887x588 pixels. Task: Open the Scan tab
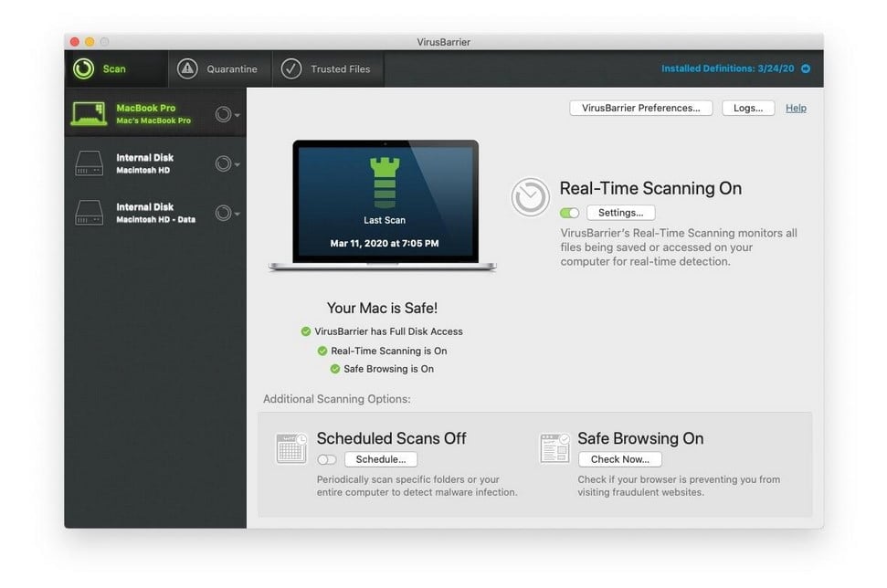[x=116, y=69]
